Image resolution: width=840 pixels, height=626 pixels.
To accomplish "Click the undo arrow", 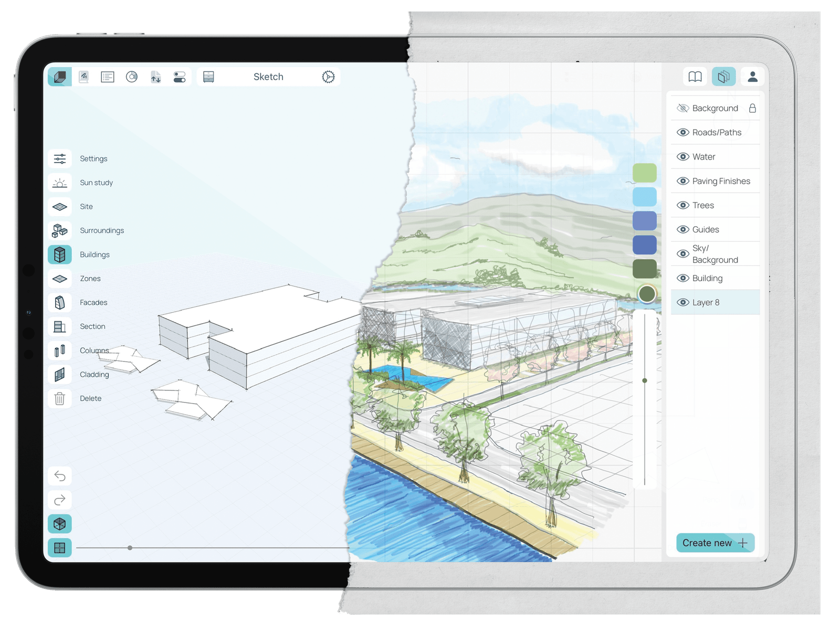I will click(60, 476).
